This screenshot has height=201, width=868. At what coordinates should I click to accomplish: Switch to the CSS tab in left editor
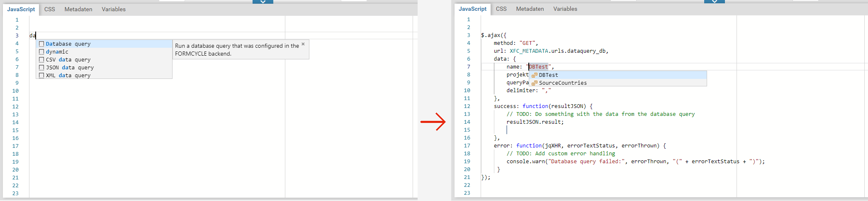(50, 9)
